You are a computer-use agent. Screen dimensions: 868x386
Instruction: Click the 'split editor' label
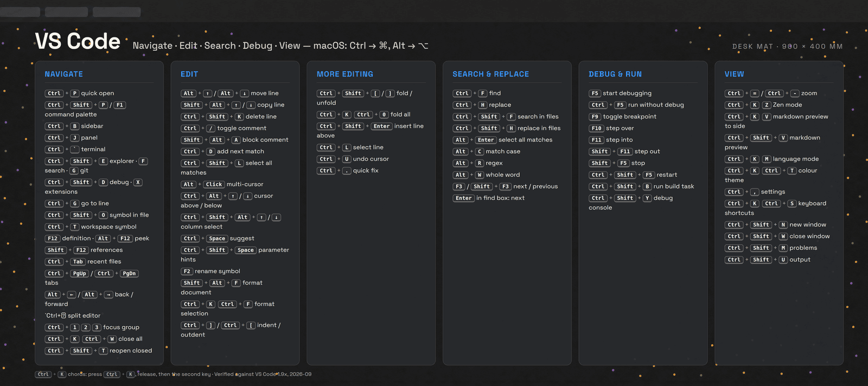(x=84, y=316)
